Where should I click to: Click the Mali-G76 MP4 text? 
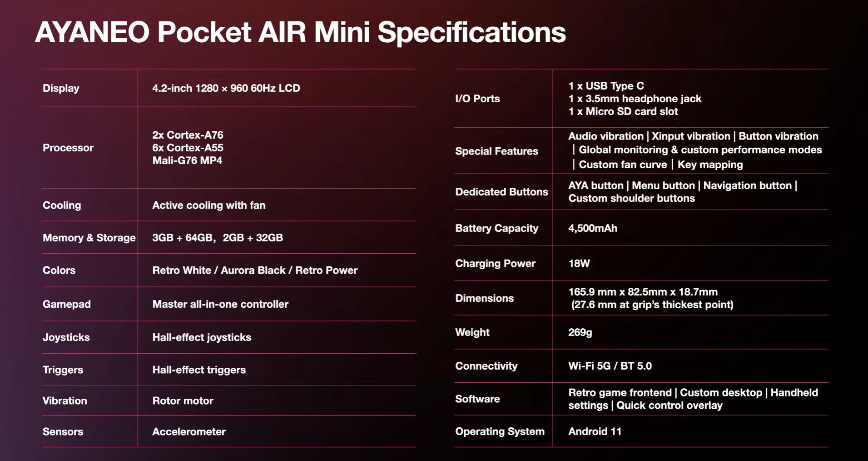pyautogui.click(x=187, y=160)
